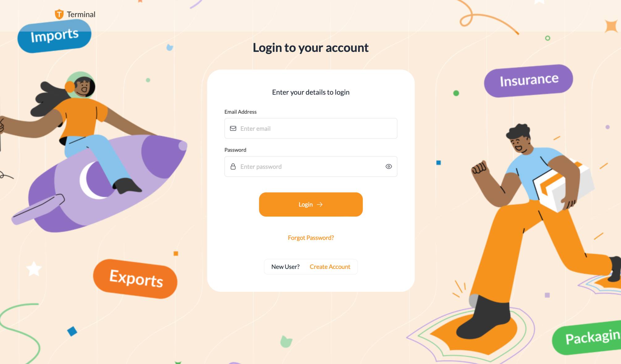Click the Enter email input field
Screen dimensions: 621x364
tap(311, 129)
